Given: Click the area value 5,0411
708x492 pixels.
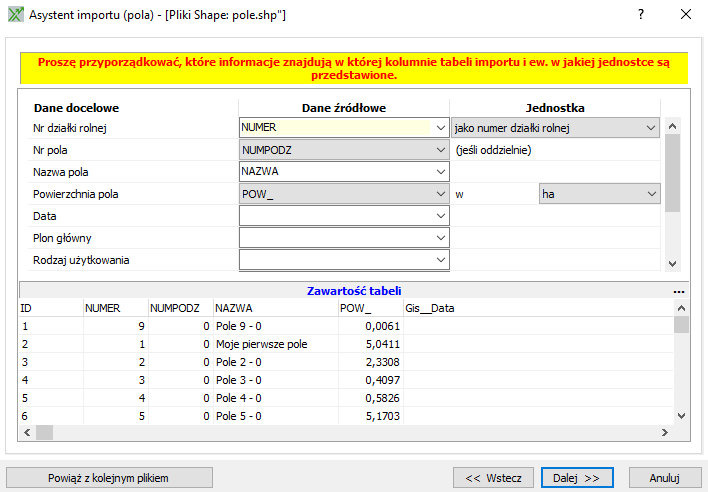Looking at the screenshot, I should click(382, 344).
